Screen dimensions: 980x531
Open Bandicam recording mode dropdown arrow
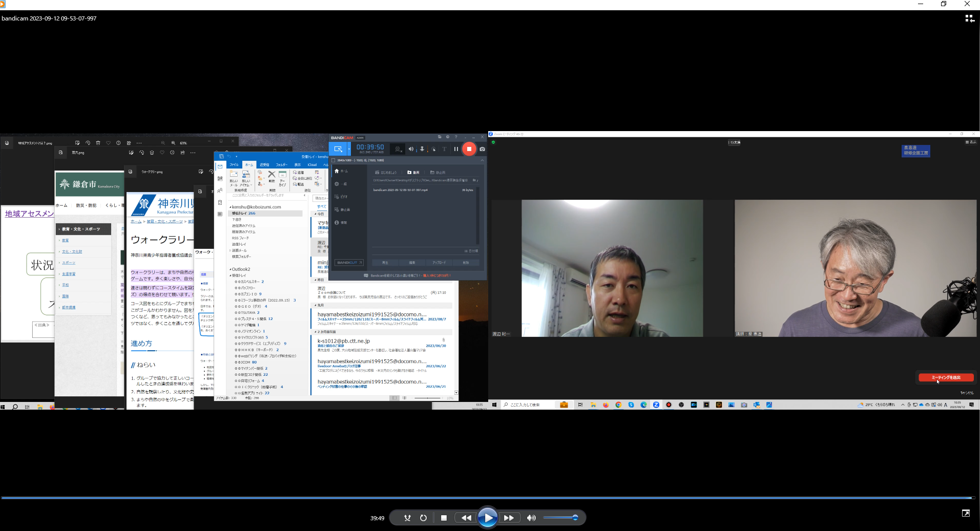[349, 149]
